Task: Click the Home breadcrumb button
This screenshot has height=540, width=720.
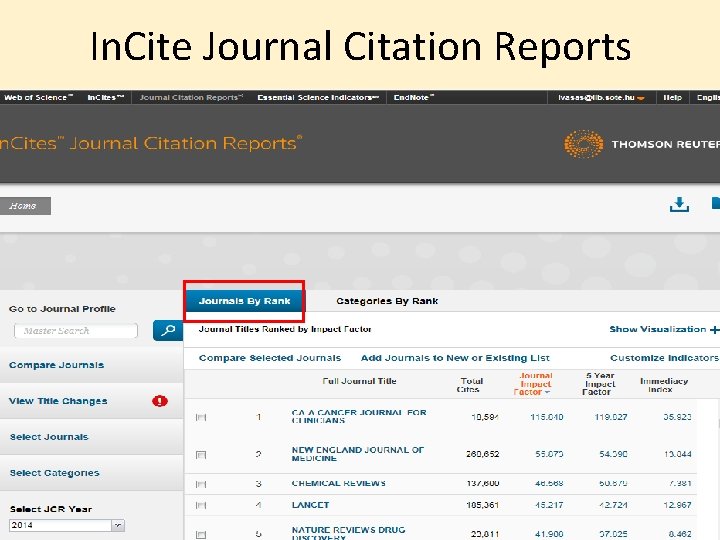Action: (24, 206)
